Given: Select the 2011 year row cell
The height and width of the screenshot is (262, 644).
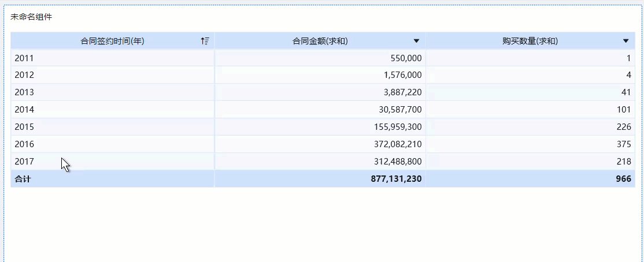Looking at the screenshot, I should pos(24,58).
